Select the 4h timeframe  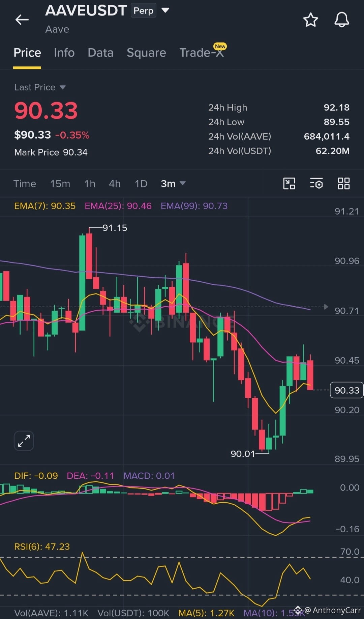(x=115, y=184)
